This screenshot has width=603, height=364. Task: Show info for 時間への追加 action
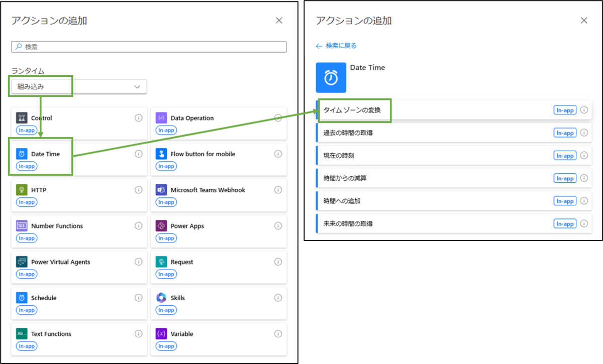point(584,201)
